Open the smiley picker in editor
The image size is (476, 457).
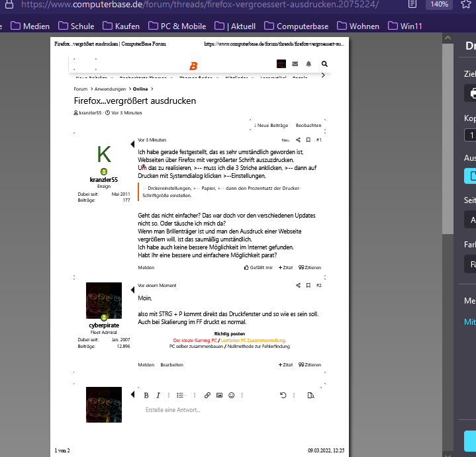[x=231, y=395]
